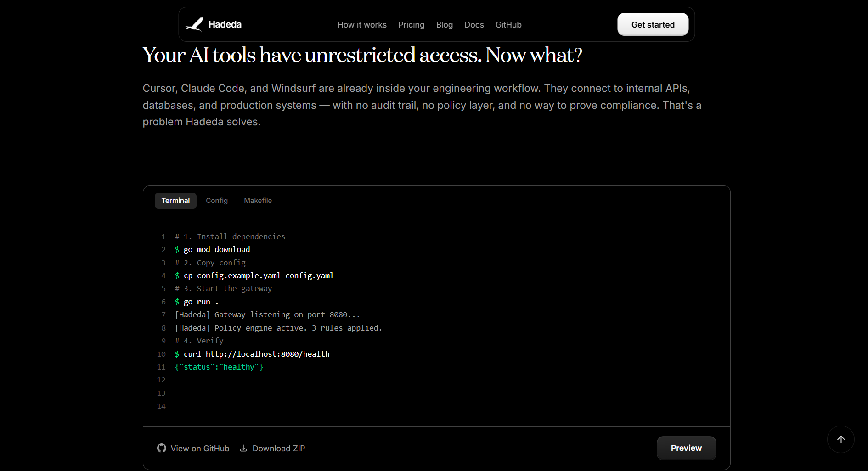Screen dimensions: 868x471
Task: Click the scroll-to-top arrow button
Action: 840,439
